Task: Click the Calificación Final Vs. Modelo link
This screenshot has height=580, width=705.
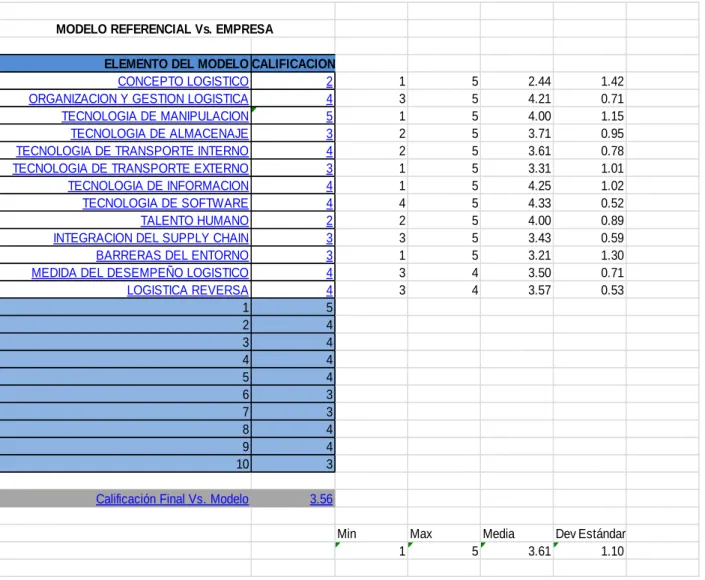Action: pos(172,499)
